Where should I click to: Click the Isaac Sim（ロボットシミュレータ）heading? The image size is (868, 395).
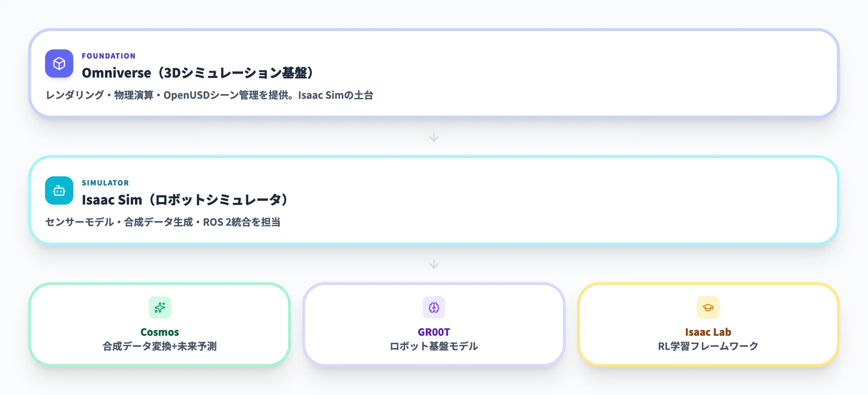185,200
